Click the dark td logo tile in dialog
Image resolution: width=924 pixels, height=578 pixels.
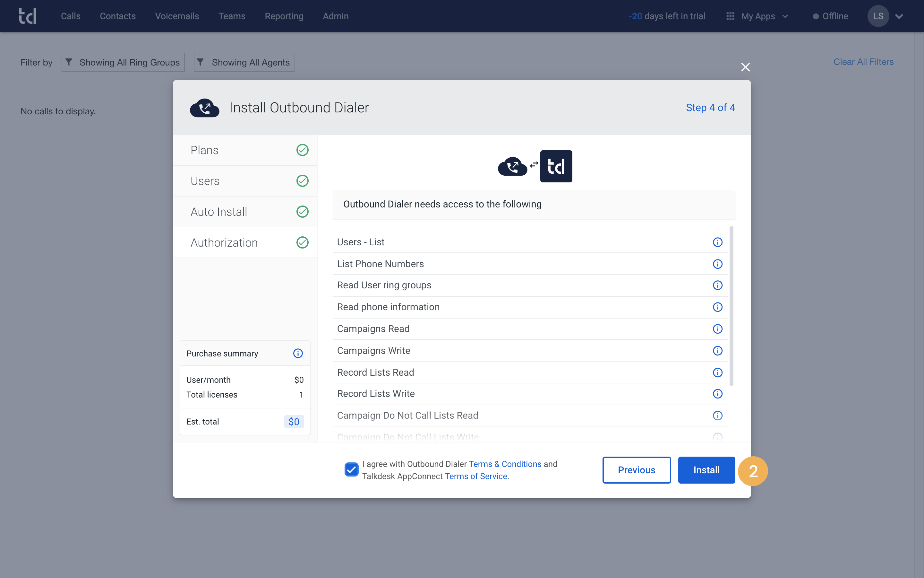click(556, 166)
